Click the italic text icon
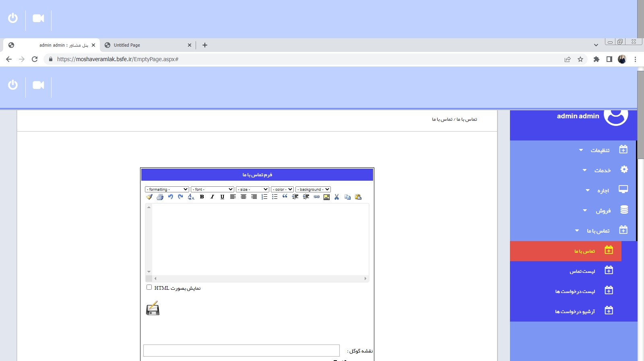The height and width of the screenshot is (361, 644). click(x=212, y=197)
